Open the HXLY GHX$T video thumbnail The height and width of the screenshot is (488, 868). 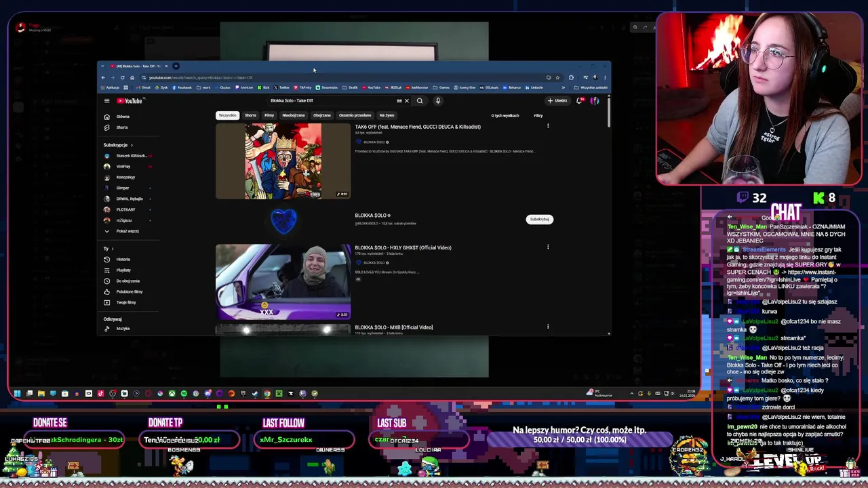283,282
